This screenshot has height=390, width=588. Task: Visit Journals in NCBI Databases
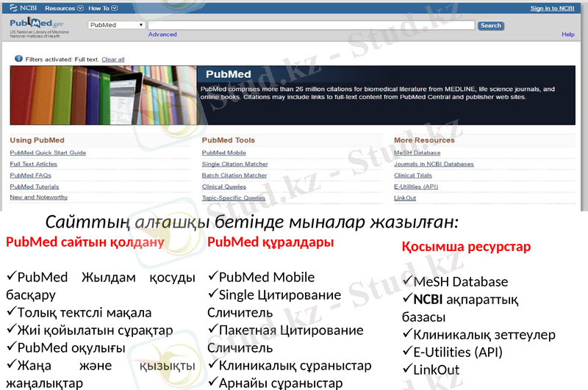coord(434,164)
